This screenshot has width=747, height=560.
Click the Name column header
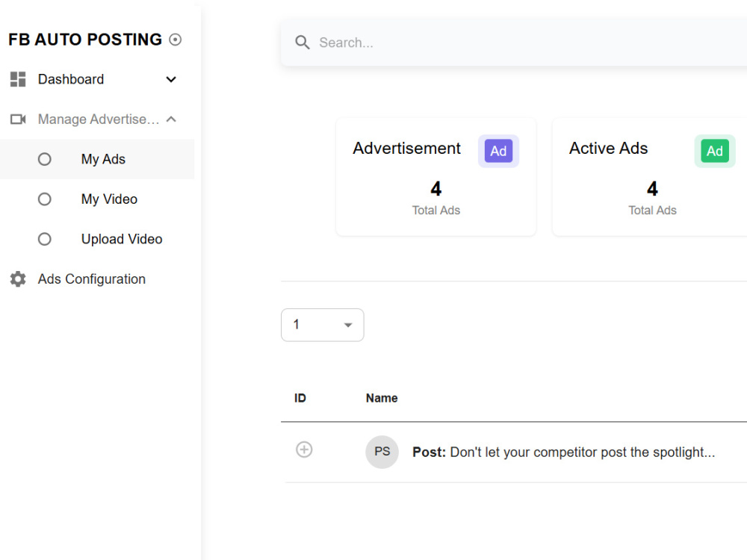coord(382,398)
